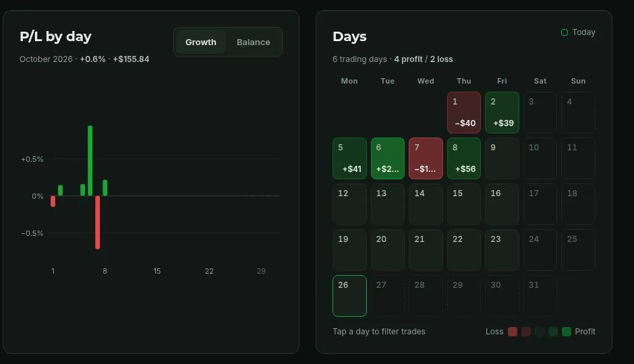Select October 2 with +$39 profit
This screenshot has height=364, width=634.
click(x=502, y=113)
